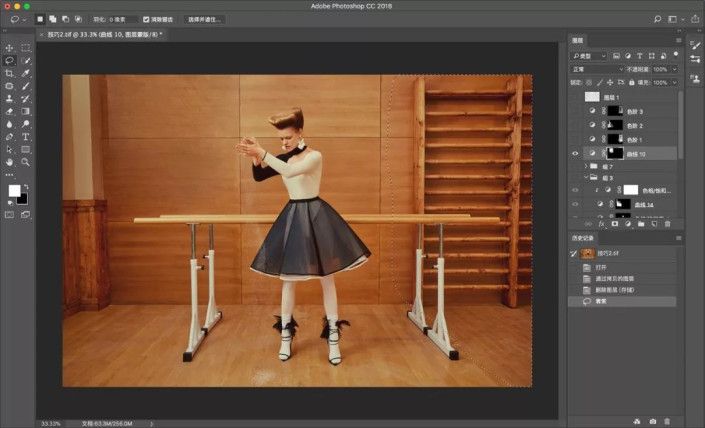Click the black background color swatch
The image size is (705, 428).
pos(22,199)
